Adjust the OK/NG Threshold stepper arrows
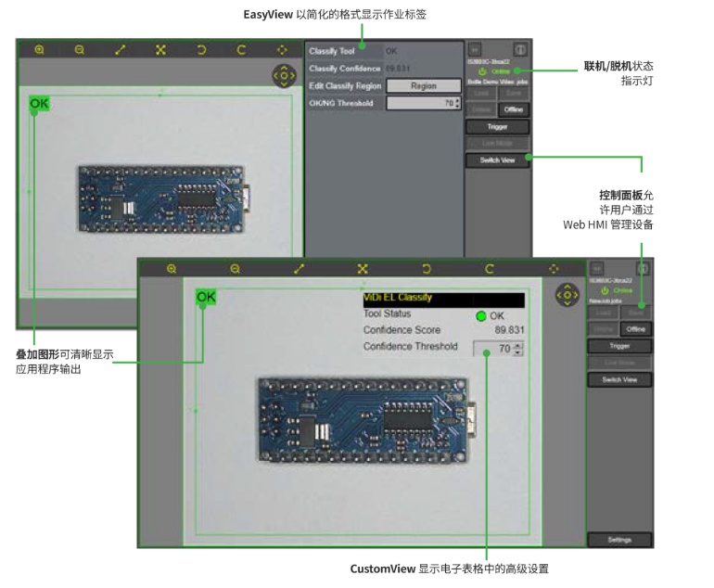 457,103
